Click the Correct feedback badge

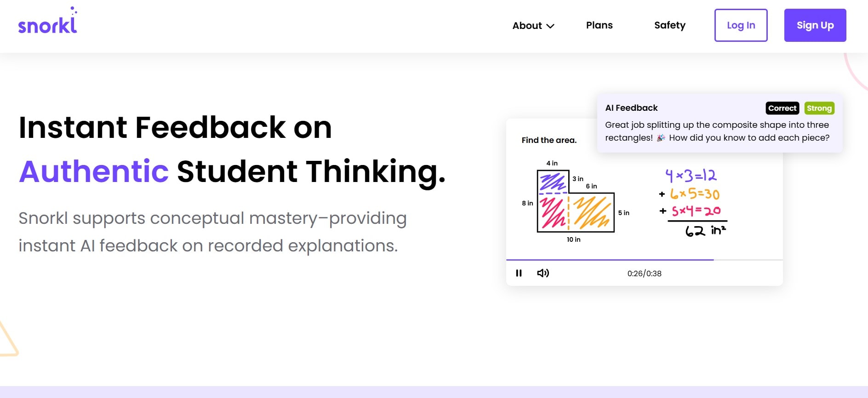click(x=782, y=108)
